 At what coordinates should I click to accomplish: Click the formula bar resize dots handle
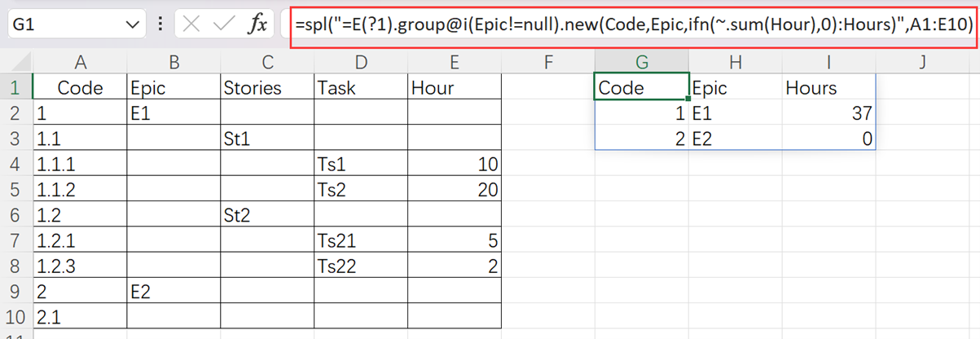[x=160, y=25]
